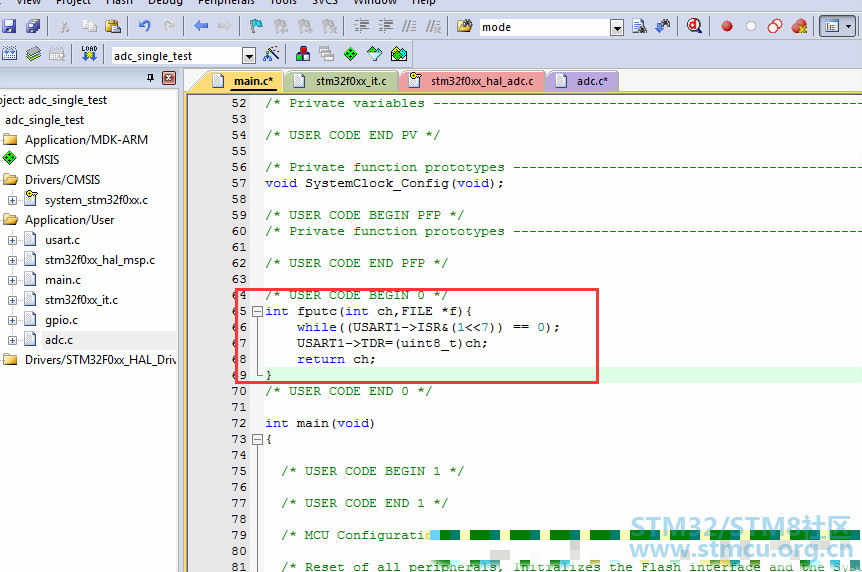Indent the selected text lines
The height and width of the screenshot is (572, 862).
(x=361, y=26)
